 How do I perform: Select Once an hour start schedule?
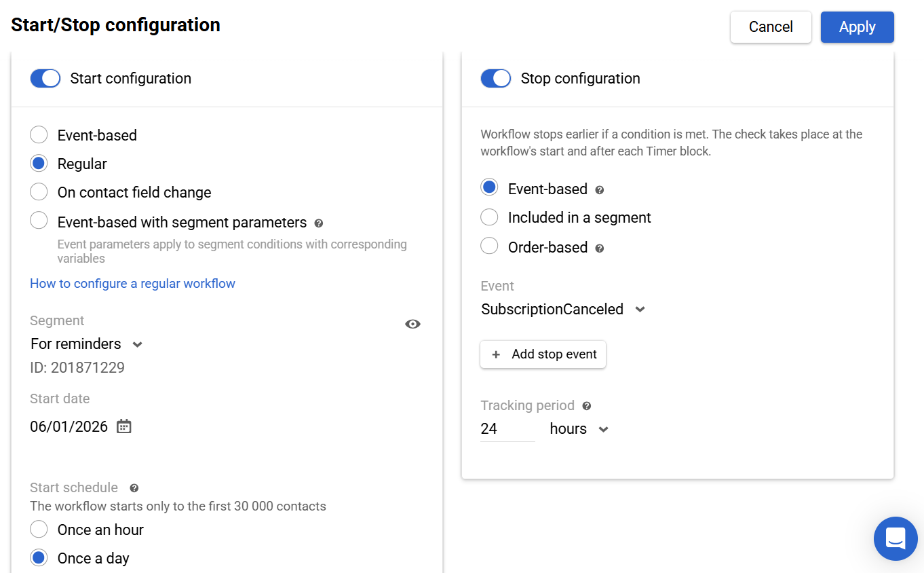pyautogui.click(x=39, y=530)
